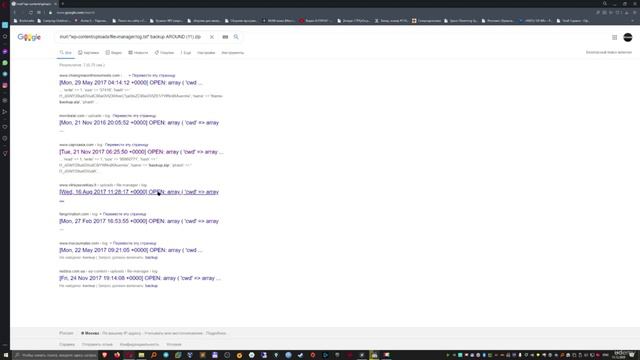Close the current Google search tab
Image resolution: width=640 pixels, height=360 pixels.
[56, 4]
